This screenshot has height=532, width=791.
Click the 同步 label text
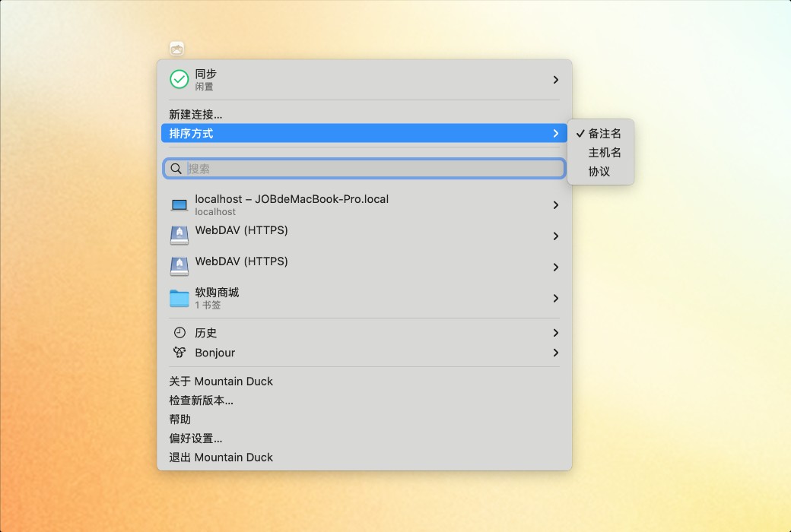[206, 74]
